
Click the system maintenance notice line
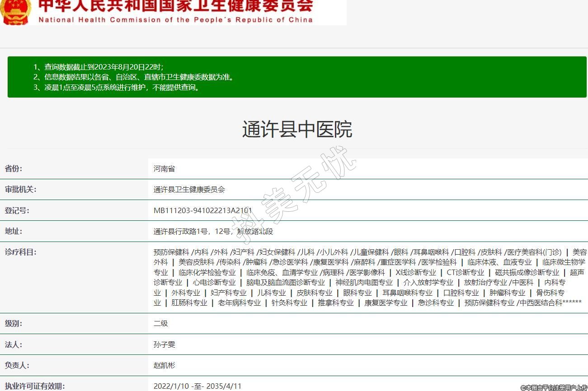(116, 88)
